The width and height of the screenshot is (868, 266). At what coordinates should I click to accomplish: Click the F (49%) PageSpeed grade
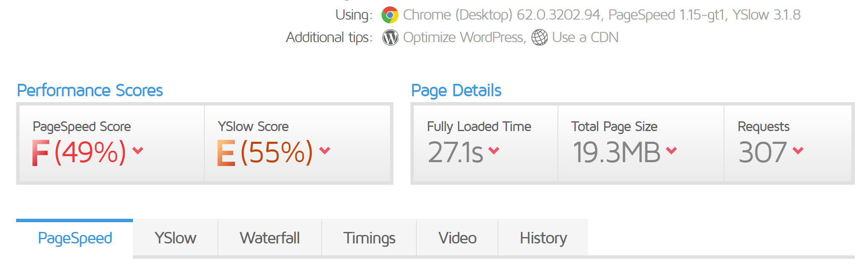tap(79, 152)
